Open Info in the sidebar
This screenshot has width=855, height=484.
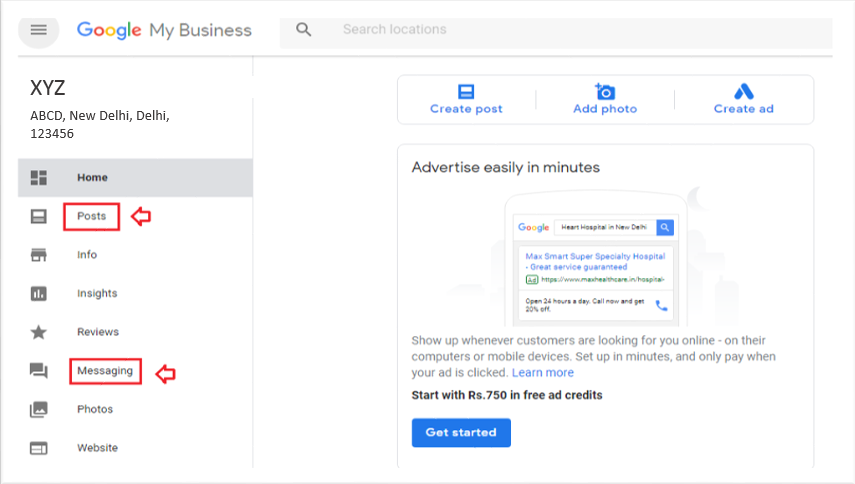(87, 255)
